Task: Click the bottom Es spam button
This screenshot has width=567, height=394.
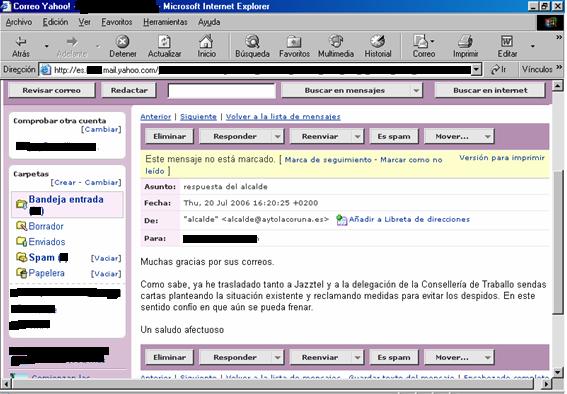Action: pyautogui.click(x=394, y=357)
